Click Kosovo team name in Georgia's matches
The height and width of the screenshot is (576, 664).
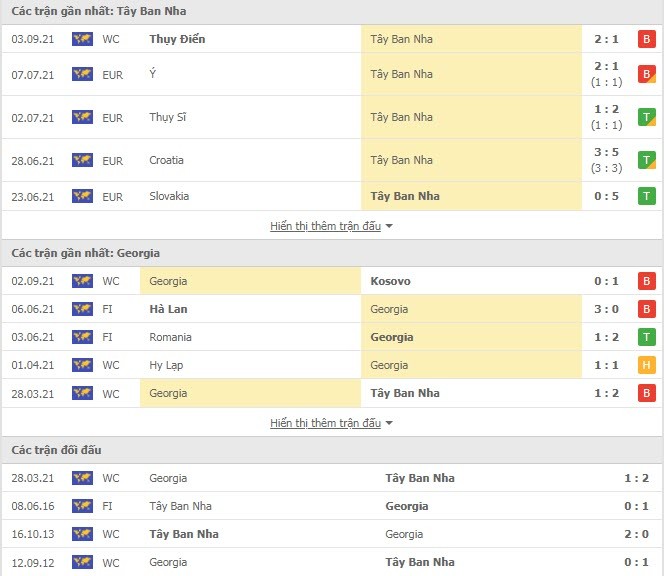(x=390, y=281)
